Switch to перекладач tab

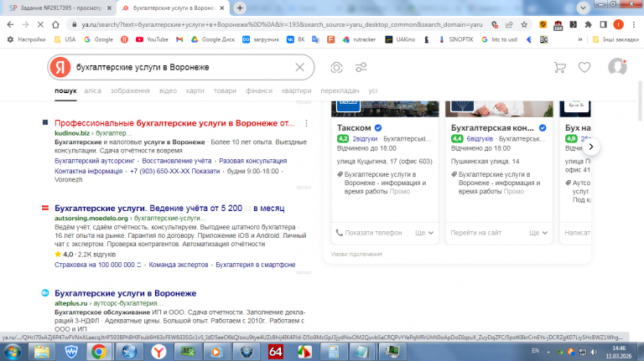click(x=340, y=90)
